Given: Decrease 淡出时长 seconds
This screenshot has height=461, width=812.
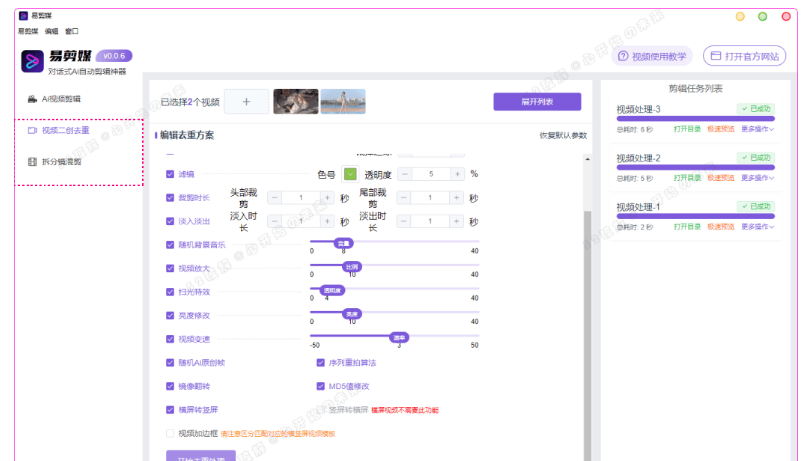Looking at the screenshot, I should (404, 221).
